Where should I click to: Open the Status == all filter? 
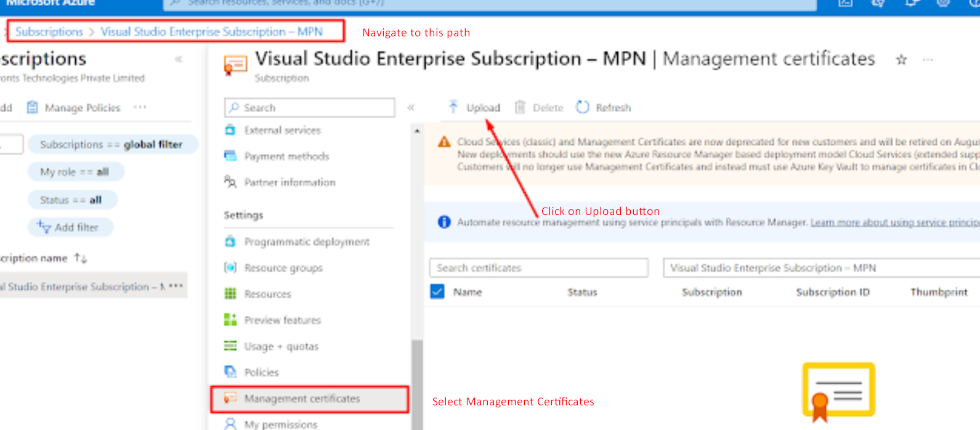coord(72,200)
